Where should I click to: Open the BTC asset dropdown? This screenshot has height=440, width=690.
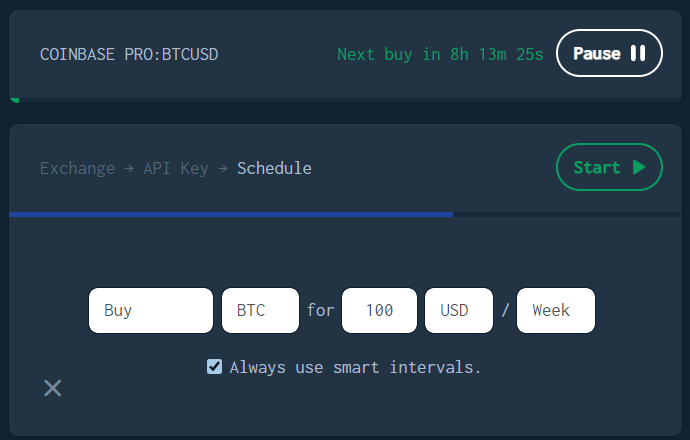(261, 311)
